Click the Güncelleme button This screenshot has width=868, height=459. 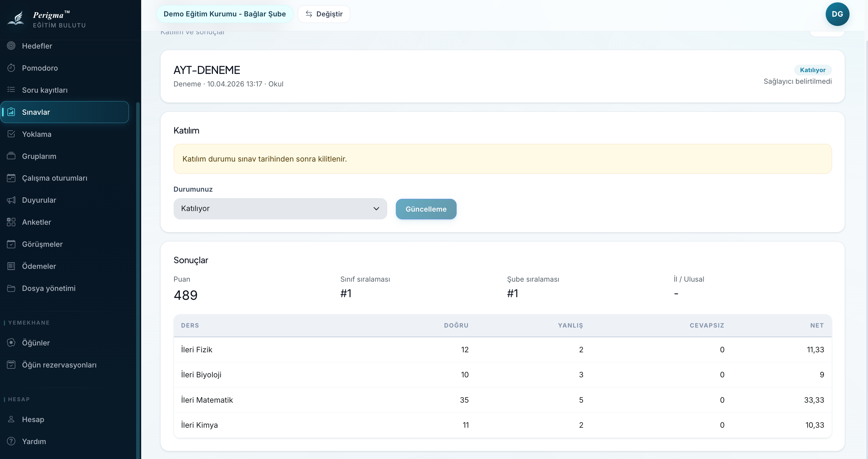point(426,209)
